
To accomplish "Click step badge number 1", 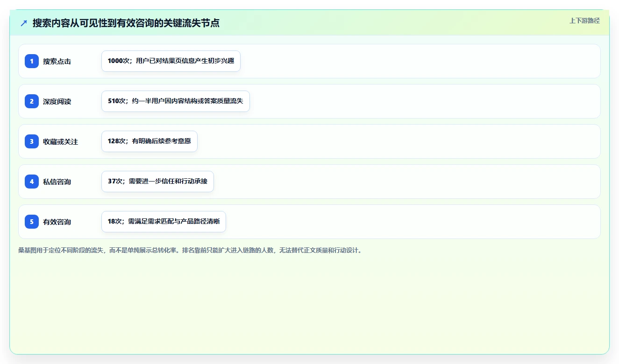I will [32, 61].
